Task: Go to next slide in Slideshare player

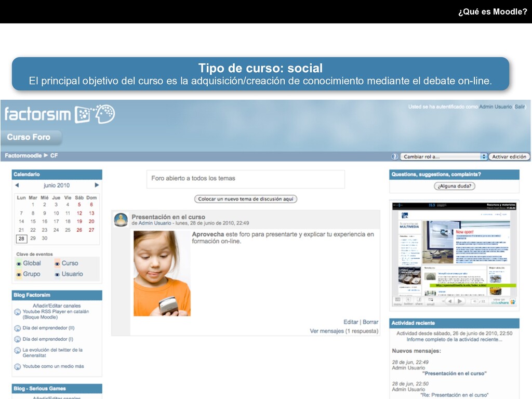Action: click(x=460, y=301)
